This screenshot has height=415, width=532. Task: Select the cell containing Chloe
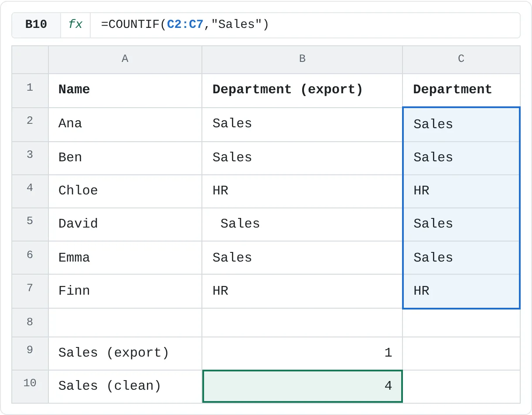(x=125, y=191)
